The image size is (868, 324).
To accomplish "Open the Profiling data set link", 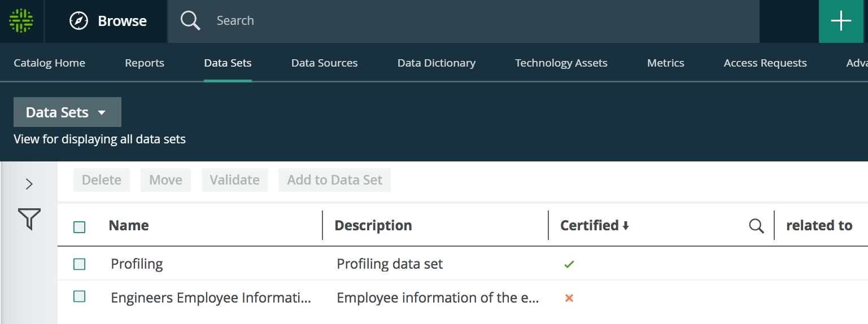I will pyautogui.click(x=137, y=264).
